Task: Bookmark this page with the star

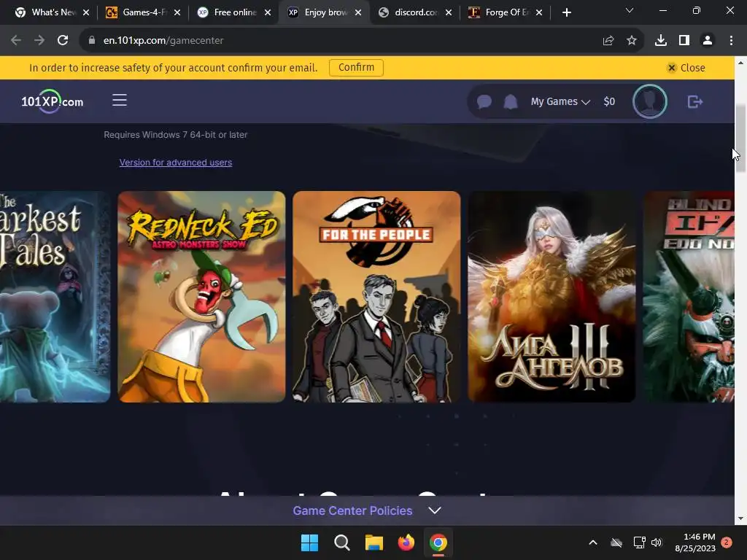Action: coord(631,41)
